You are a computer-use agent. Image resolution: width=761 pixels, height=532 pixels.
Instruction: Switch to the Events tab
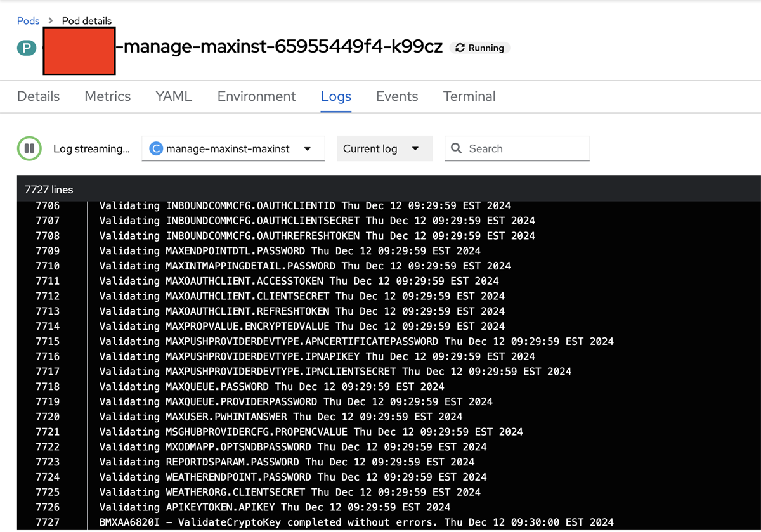pos(397,96)
